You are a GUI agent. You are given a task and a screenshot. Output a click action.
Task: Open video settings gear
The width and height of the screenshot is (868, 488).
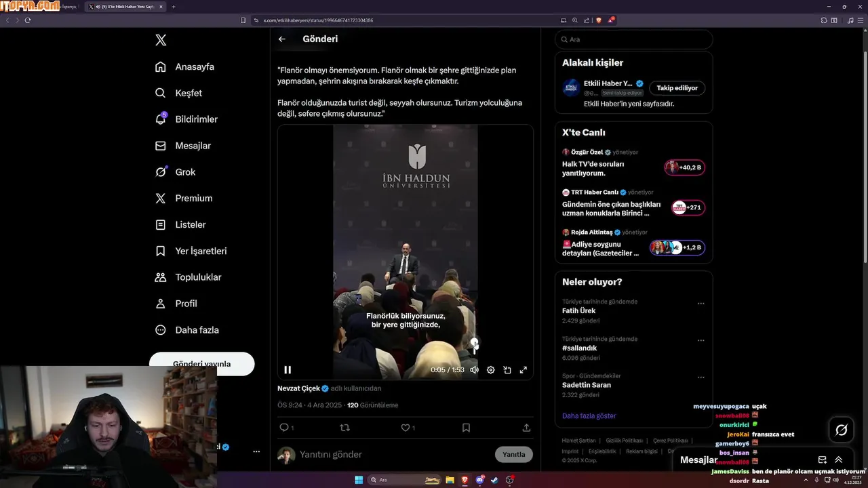[x=490, y=370]
